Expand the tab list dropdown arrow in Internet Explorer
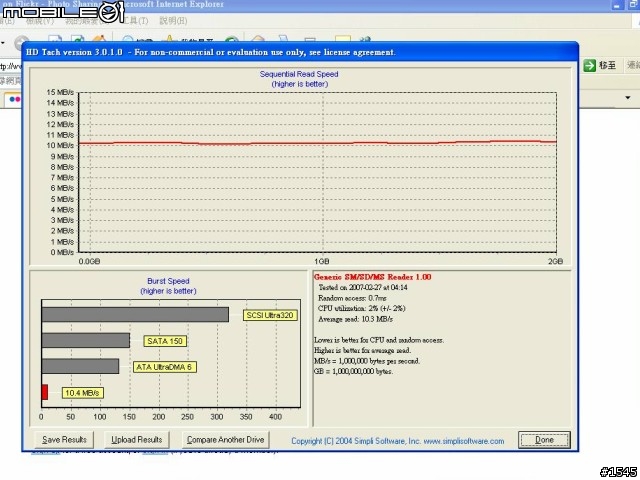Image resolution: width=640 pixels, height=480 pixels. (628, 98)
